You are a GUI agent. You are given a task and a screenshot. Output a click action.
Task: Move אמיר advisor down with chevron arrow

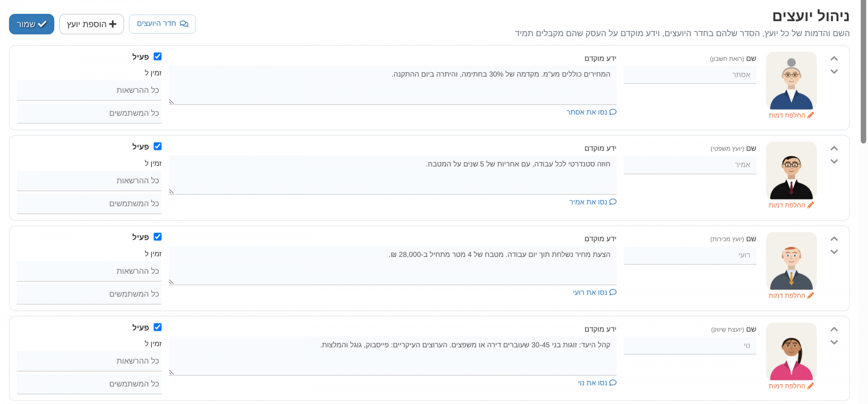click(x=834, y=162)
